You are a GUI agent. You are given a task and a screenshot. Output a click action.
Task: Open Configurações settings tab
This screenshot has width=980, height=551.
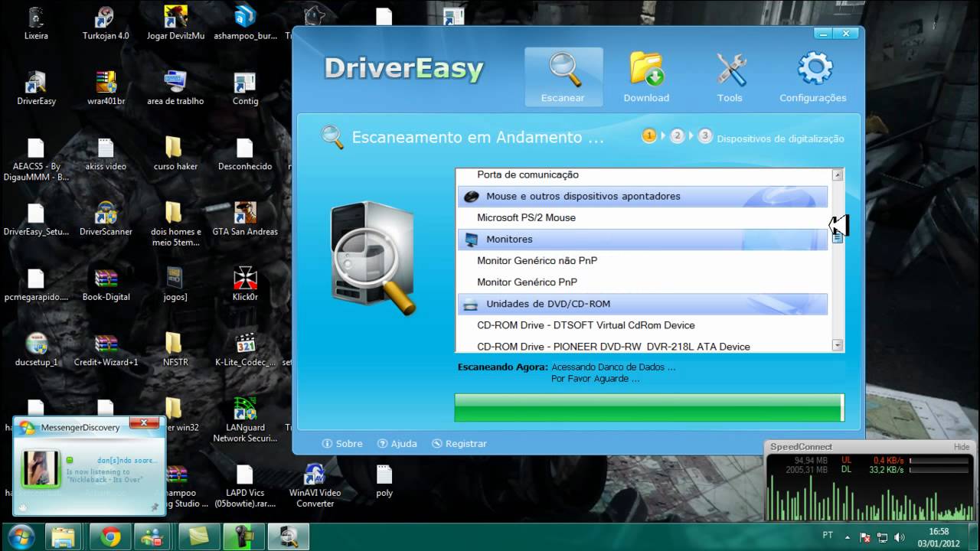813,77
